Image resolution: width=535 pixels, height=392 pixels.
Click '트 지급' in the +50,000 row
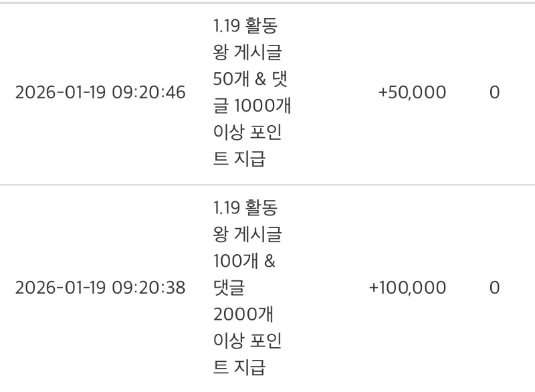[x=239, y=159]
